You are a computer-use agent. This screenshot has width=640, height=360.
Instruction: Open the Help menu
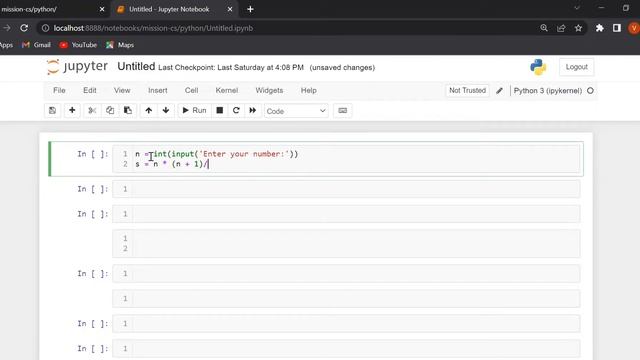coord(309,90)
